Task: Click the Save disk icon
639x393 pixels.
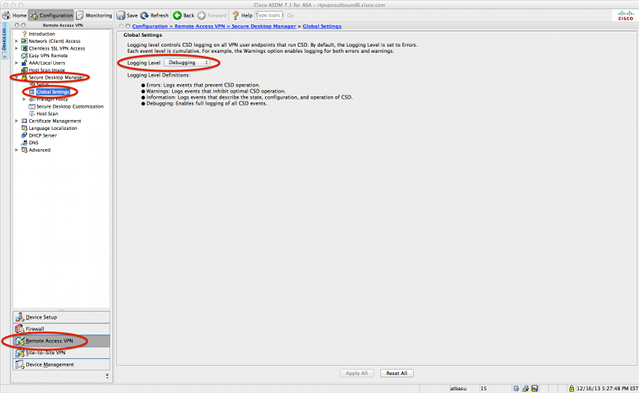Action: [121, 15]
